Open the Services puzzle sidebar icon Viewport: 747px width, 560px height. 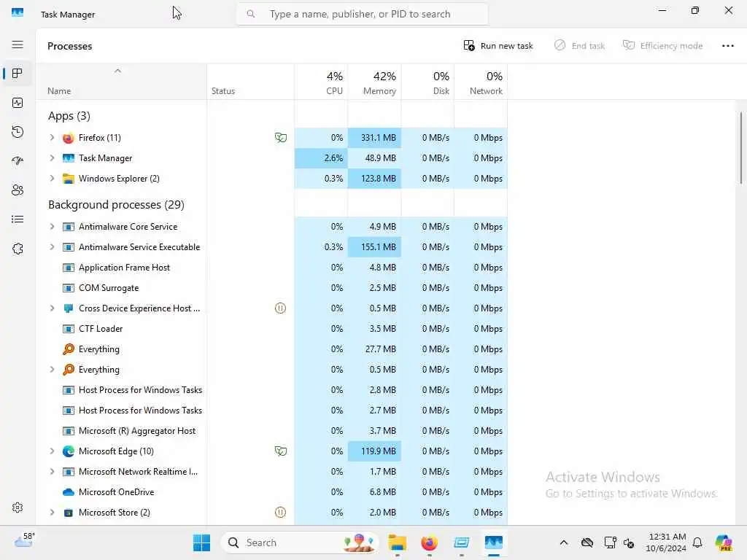(18, 249)
